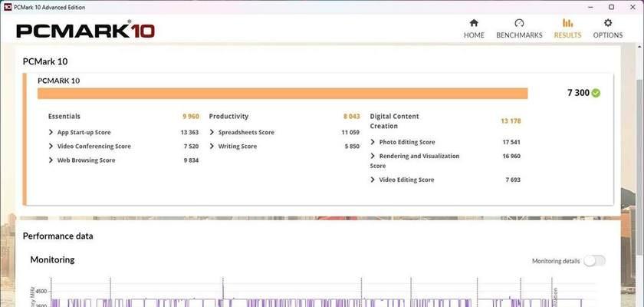Click the PCMARK 10 card title
This screenshot has height=307, width=644.
coord(59,81)
